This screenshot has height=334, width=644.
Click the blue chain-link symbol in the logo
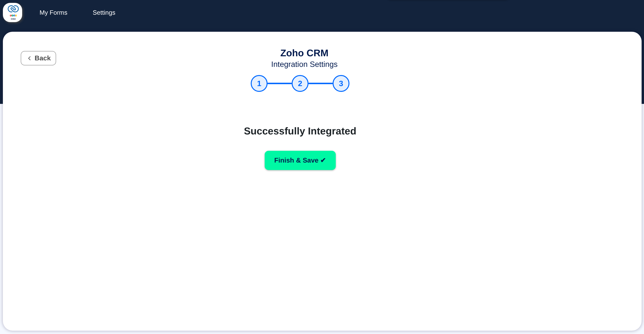coord(13,9)
